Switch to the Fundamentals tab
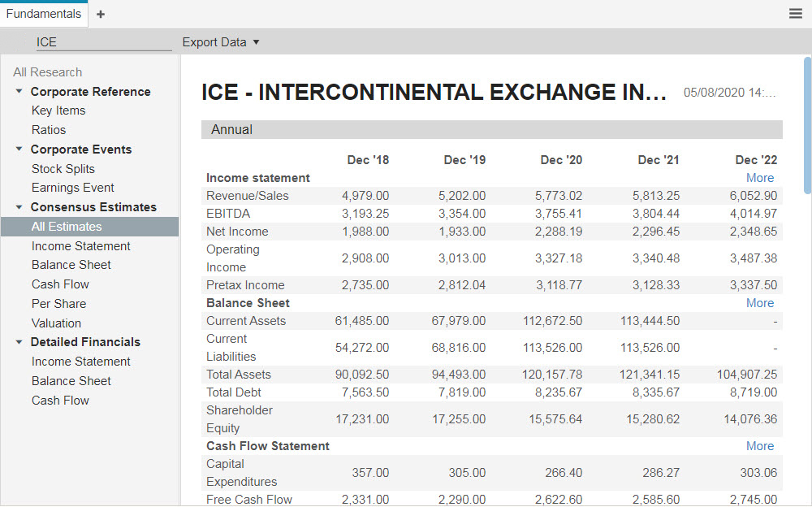812x507 pixels. (x=44, y=13)
